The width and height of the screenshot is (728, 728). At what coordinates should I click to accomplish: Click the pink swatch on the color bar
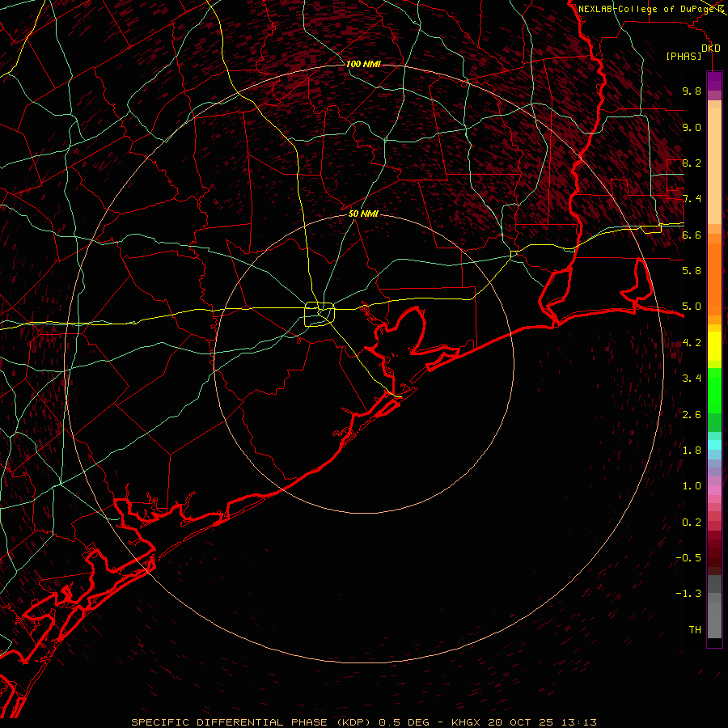714,490
